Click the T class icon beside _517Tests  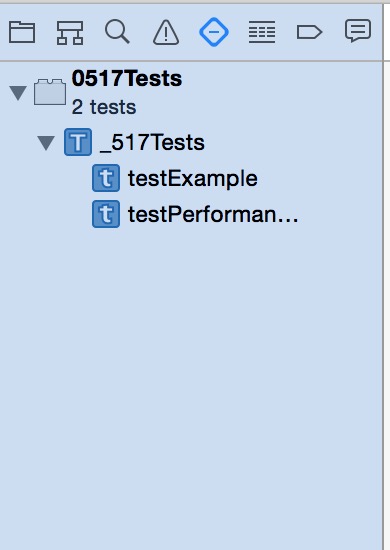pos(78,142)
